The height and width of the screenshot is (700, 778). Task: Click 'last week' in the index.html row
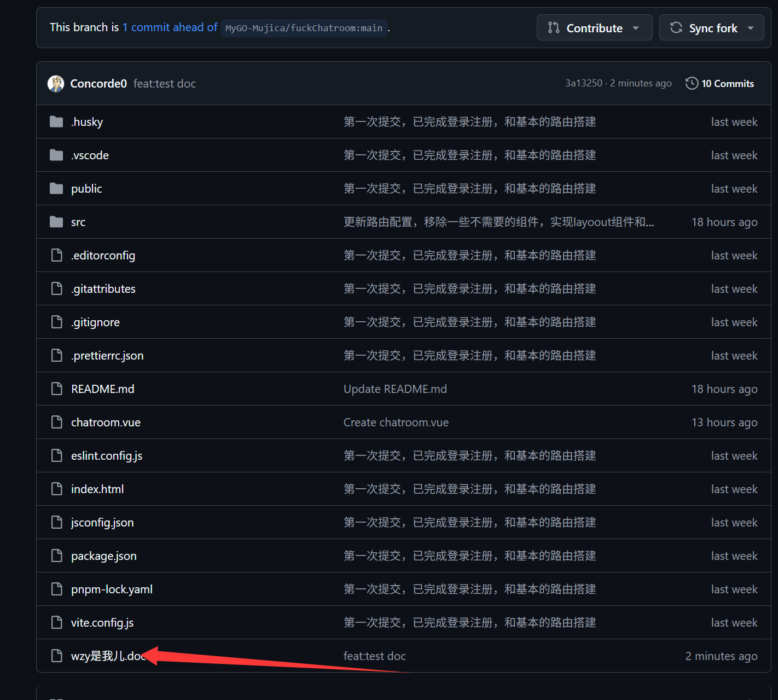(x=734, y=489)
